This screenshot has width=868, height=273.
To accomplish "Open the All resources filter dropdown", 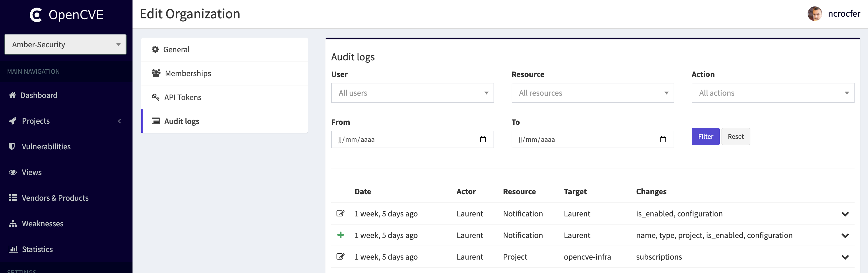I will [x=592, y=93].
